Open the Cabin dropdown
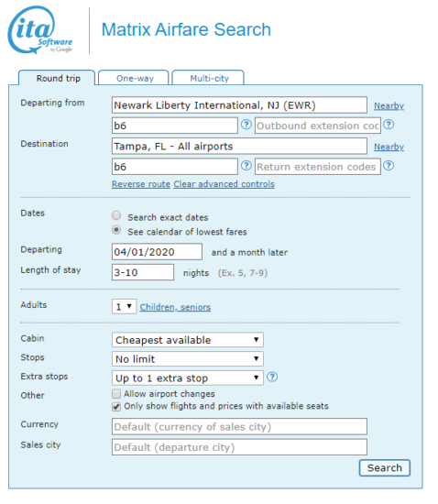Image resolution: width=438 pixels, height=504 pixels. [188, 340]
